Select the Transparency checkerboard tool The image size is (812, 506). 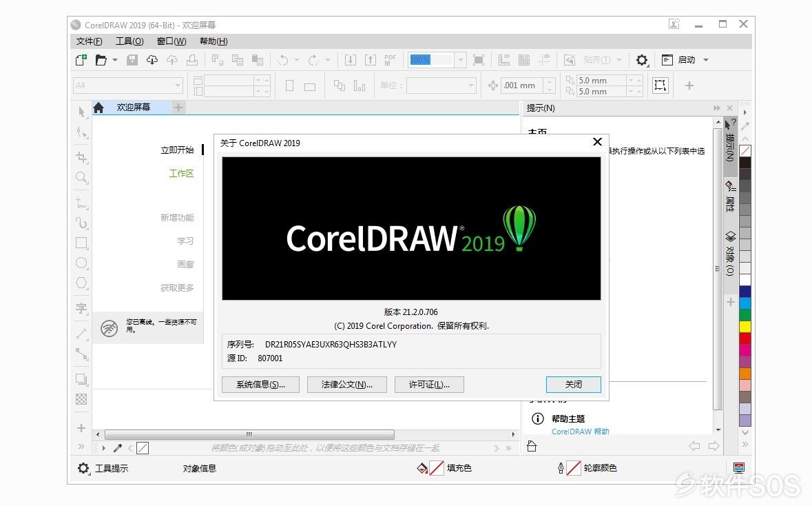[81, 399]
